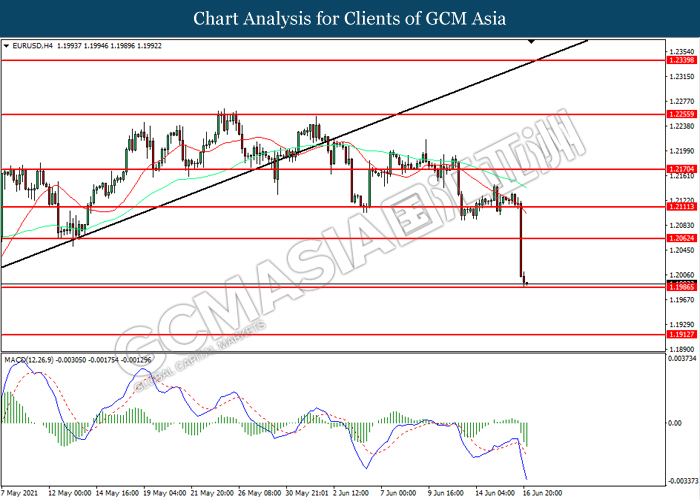Click the 1.22380 price axis value
Image resolution: width=700 pixels, height=500 pixels.
pos(682,126)
